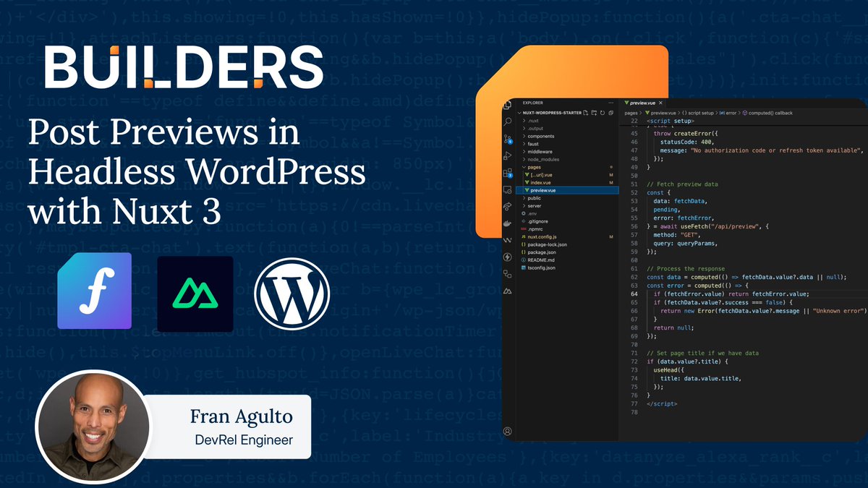The image size is (868, 488).
Task: Open the lightning bolt activity icon
Action: point(507,257)
